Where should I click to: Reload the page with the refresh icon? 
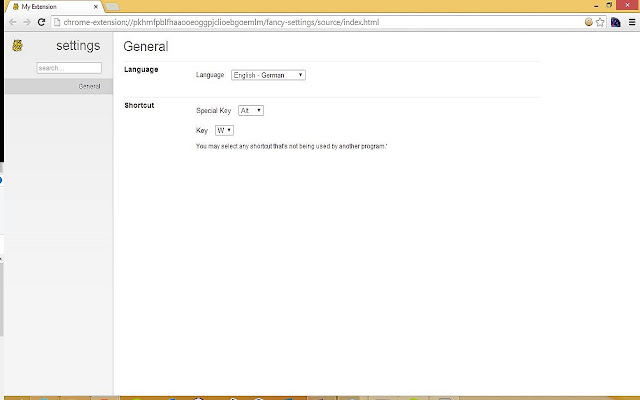coord(41,22)
